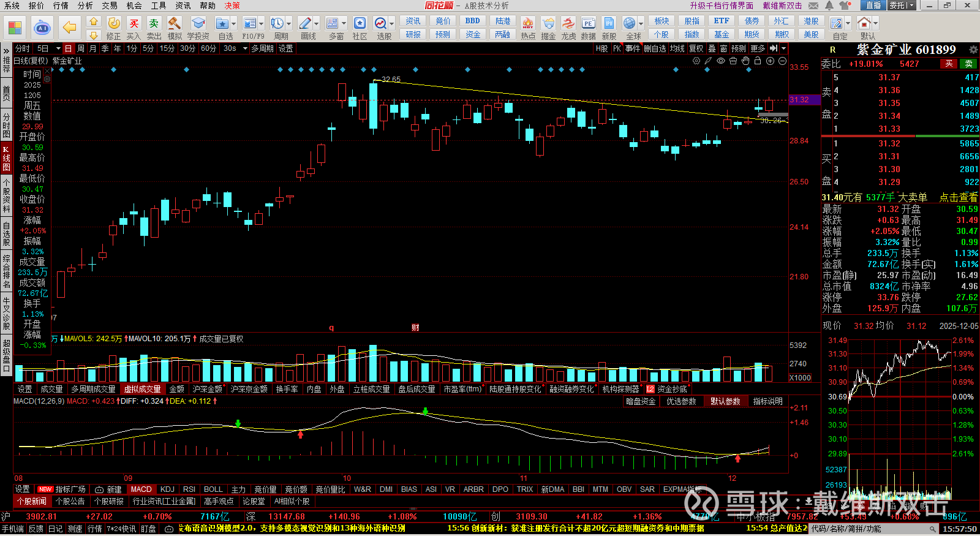The width and height of the screenshot is (980, 536).
Task: Open the 30s interval dropdown arrow
Action: [x=245, y=48]
